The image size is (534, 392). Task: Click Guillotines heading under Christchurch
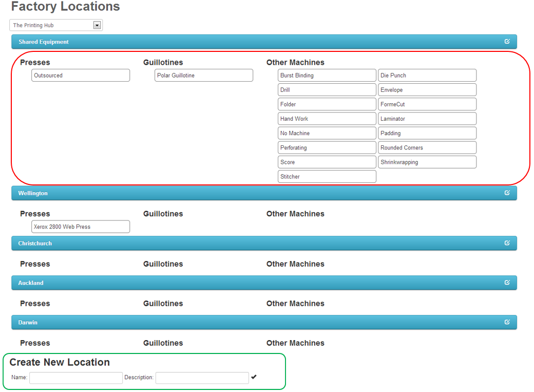(x=163, y=264)
